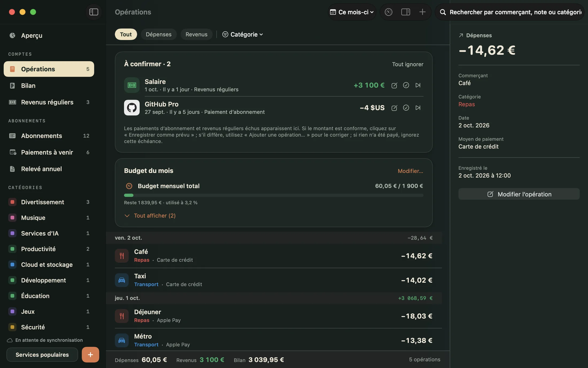Expand Tout afficher (2) budgets

pyautogui.click(x=150, y=216)
